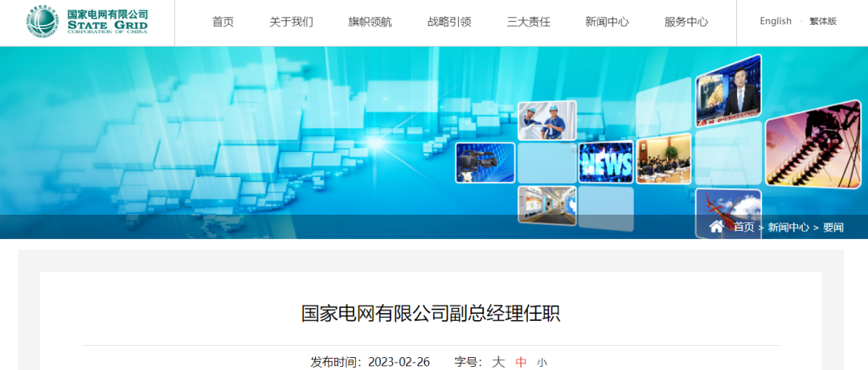Click 新闻中心 in the breadcrumb
This screenshot has width=868, height=370.
tap(788, 228)
